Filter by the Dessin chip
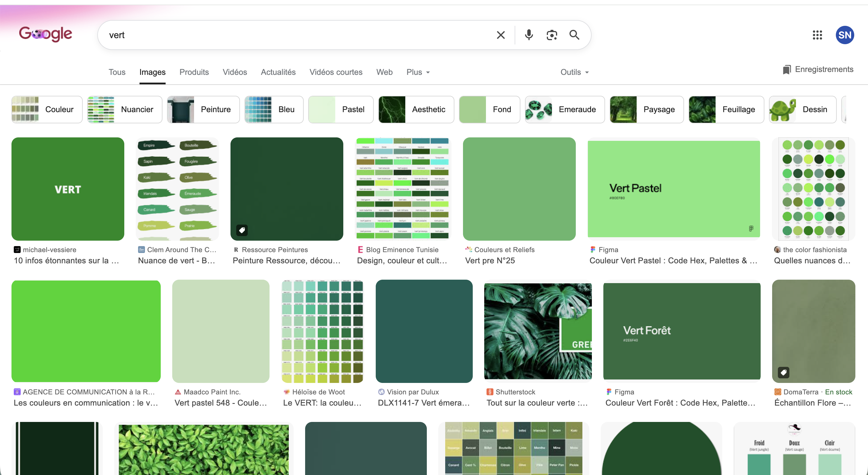Image resolution: width=868 pixels, height=475 pixels. 803,109
